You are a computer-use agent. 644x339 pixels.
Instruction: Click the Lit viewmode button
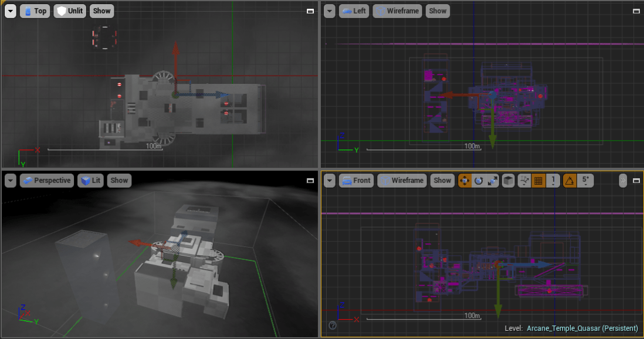(x=90, y=181)
